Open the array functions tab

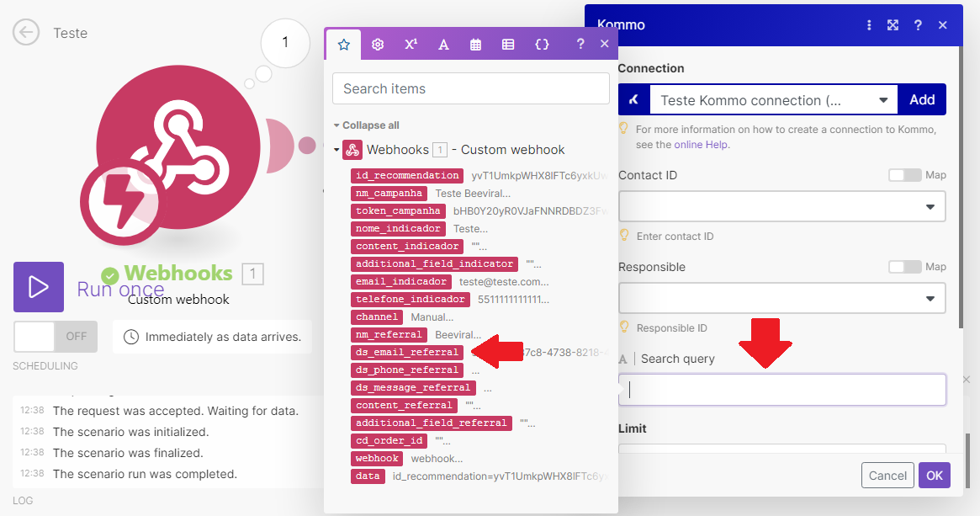pyautogui.click(x=508, y=45)
